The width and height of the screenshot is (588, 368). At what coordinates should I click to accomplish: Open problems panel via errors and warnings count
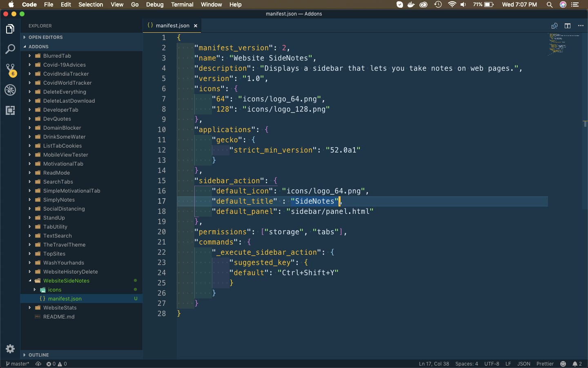(56, 364)
